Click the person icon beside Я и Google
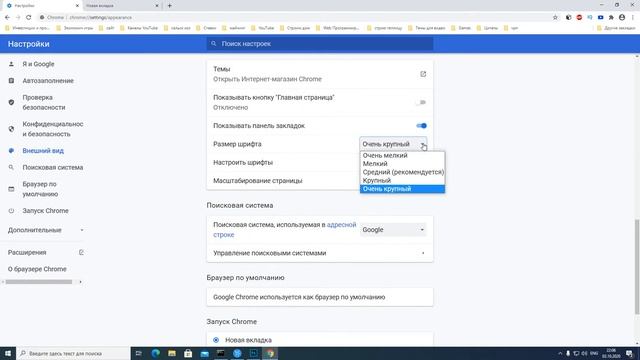This screenshot has width=640, height=360. (11, 64)
